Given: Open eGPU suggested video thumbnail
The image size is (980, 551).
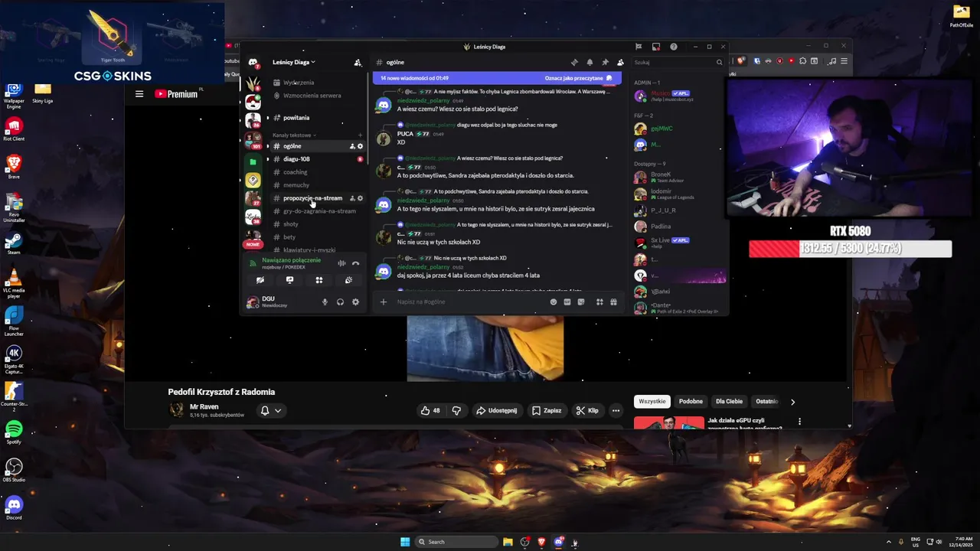Looking at the screenshot, I should point(669,422).
